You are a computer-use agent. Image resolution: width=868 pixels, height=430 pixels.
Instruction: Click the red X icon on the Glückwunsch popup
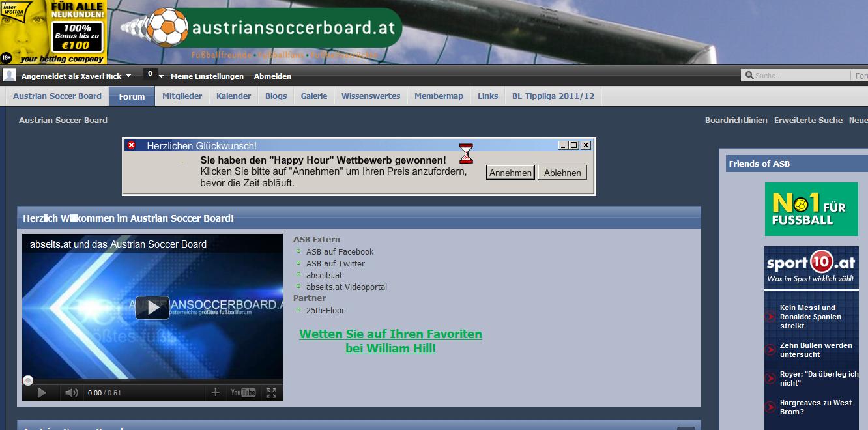(x=131, y=145)
